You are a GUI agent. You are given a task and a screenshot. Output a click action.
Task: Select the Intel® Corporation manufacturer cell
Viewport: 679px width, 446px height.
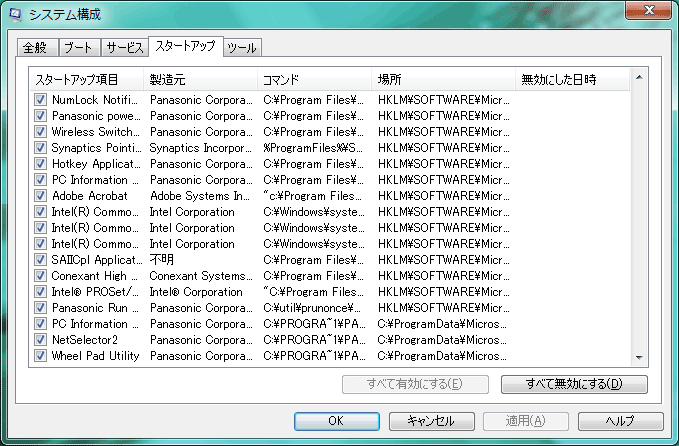196,292
